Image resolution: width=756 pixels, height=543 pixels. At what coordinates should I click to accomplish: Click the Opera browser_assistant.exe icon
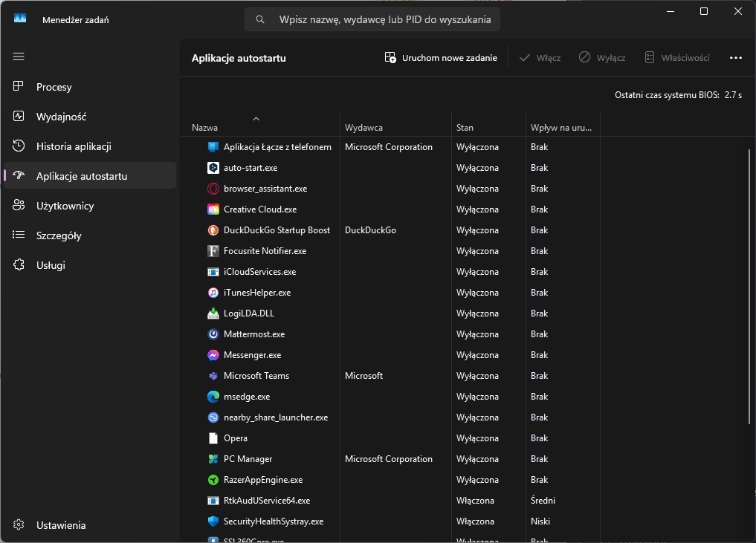tap(213, 189)
